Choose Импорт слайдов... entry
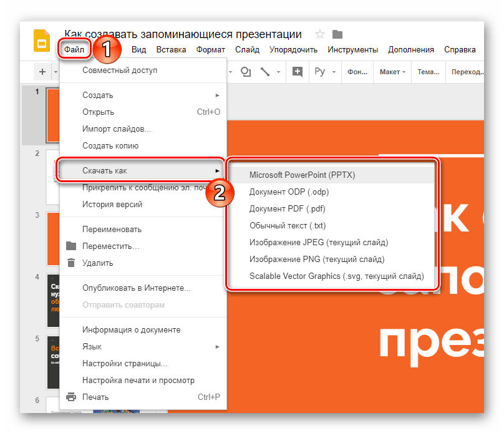Image resolution: width=504 pixels, height=433 pixels. tap(143, 129)
